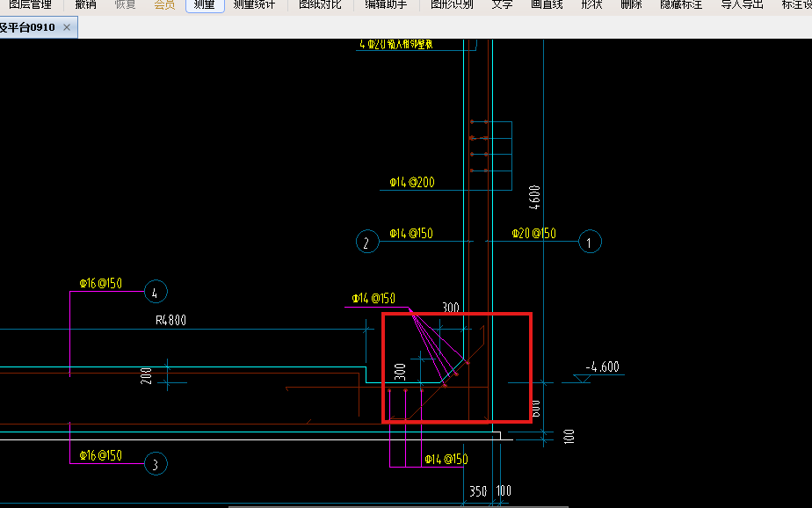
Task: Open 图形识别 shape recognition
Action: tap(452, 5)
